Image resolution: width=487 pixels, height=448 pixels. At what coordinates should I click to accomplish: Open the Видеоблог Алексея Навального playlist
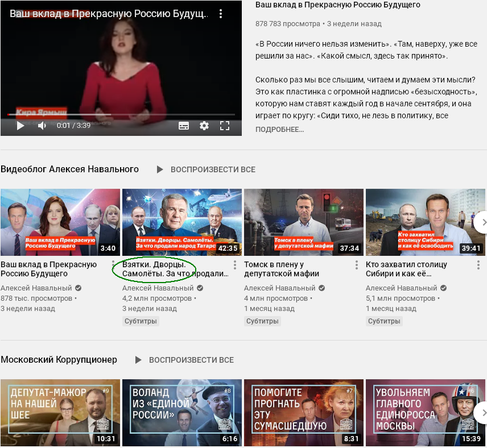click(69, 169)
